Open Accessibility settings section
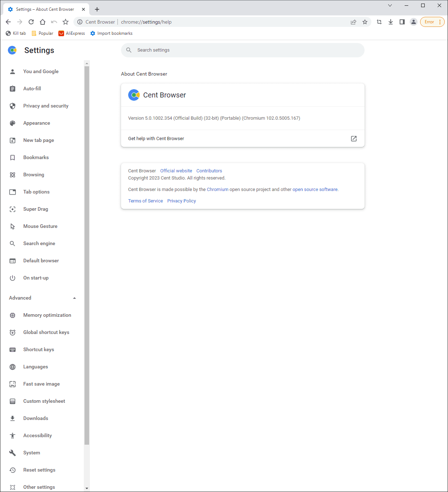 click(38, 435)
